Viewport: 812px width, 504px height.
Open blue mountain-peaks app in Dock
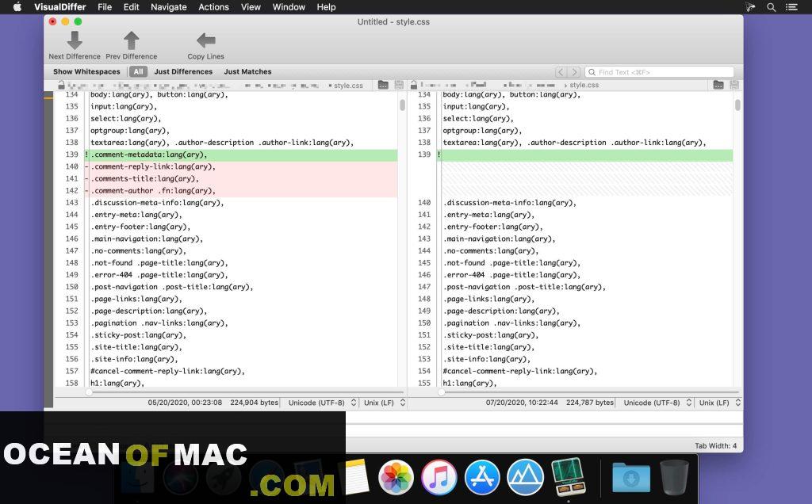525,477
